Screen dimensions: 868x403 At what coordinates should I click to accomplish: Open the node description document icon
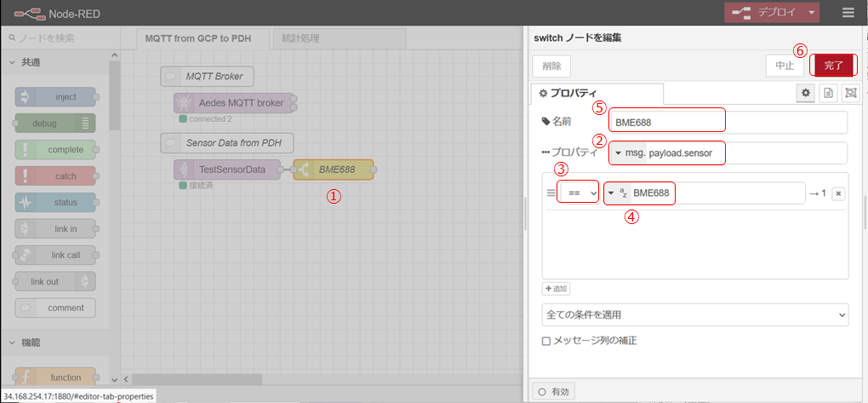(x=828, y=94)
